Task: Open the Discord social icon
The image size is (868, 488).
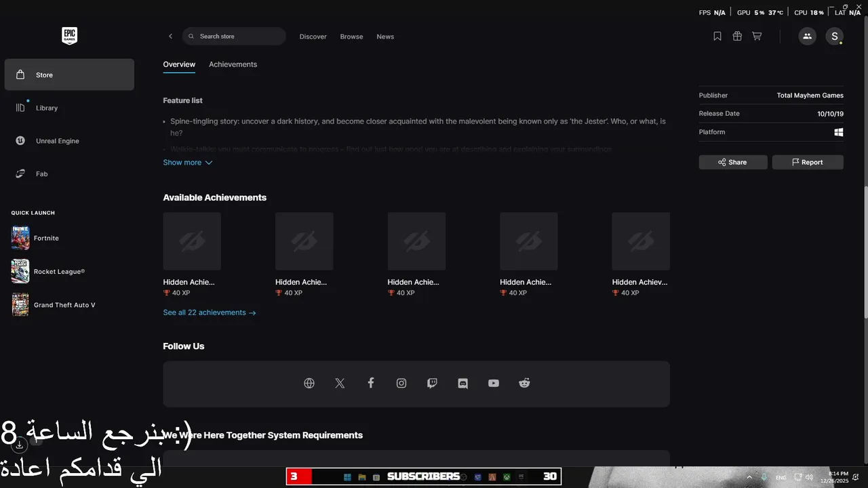Action: click(x=462, y=383)
